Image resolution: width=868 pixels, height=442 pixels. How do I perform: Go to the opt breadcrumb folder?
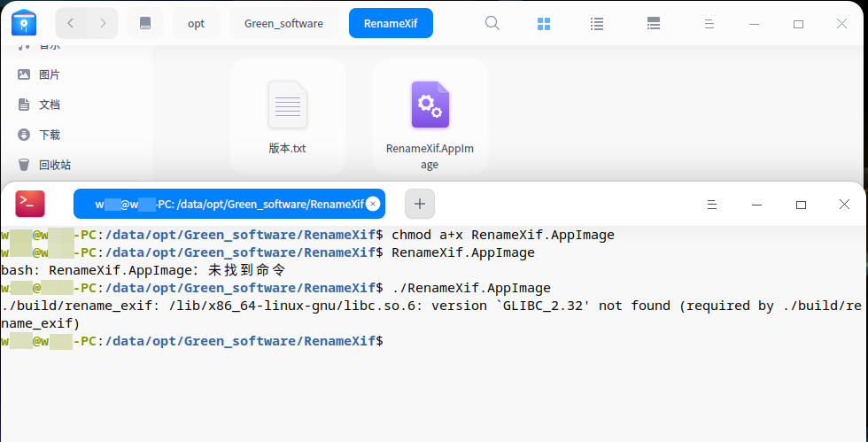click(197, 24)
